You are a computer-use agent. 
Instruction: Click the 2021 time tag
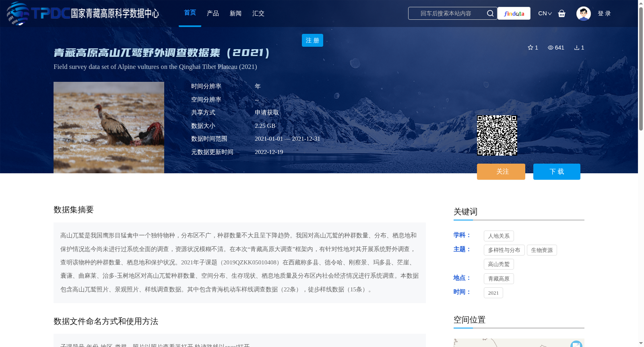pyautogui.click(x=493, y=293)
